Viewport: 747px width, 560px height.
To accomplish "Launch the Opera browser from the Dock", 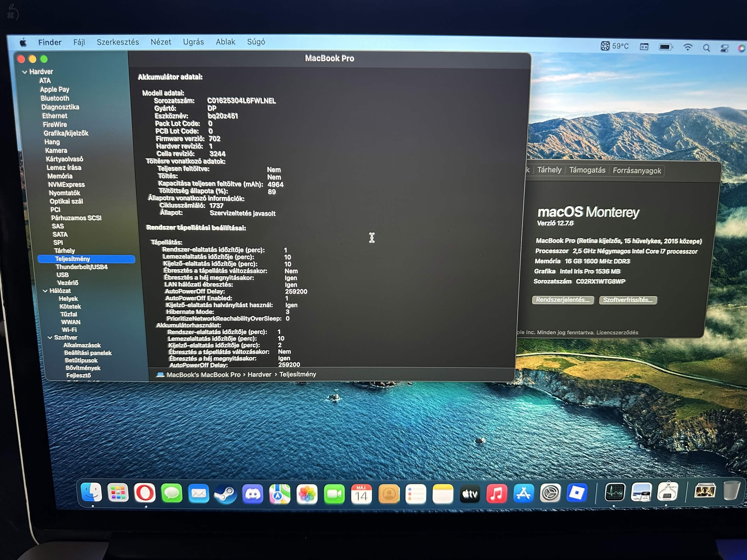I will pos(145,493).
